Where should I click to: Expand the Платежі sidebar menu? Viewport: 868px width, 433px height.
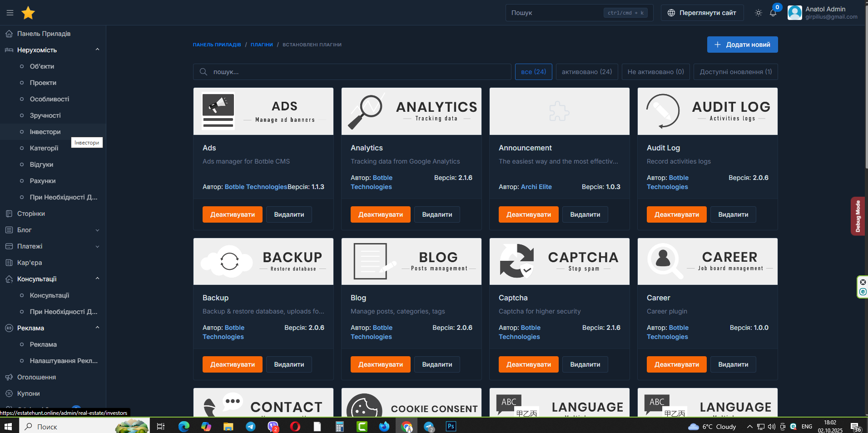point(97,246)
